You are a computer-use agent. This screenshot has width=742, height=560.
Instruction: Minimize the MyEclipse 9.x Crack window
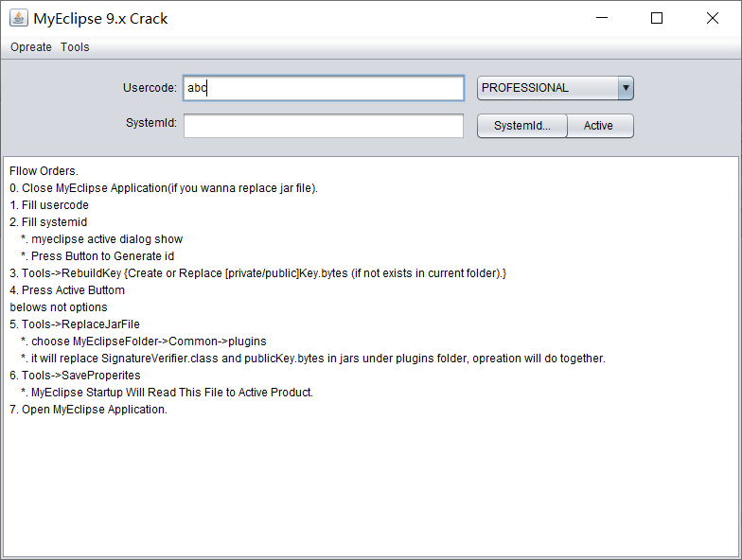(x=602, y=19)
